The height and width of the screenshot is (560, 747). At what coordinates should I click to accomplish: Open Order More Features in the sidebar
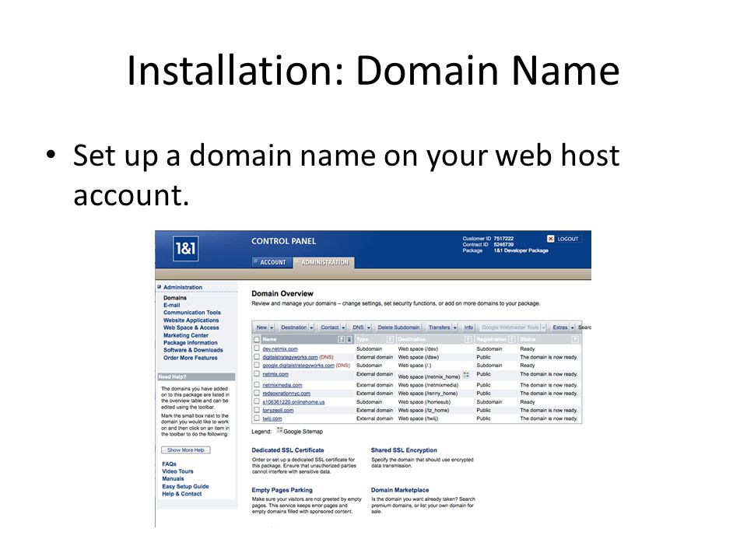(x=190, y=358)
